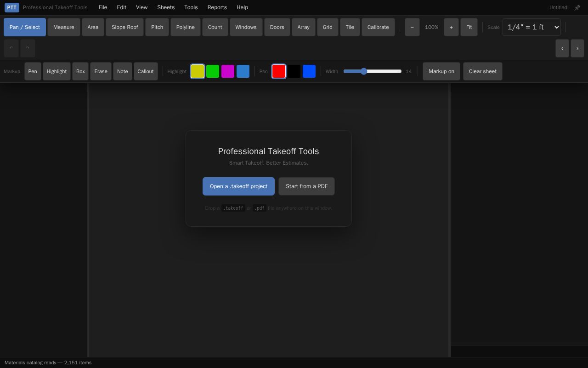The height and width of the screenshot is (368, 588).
Task: Select the Doors takeoff tool
Action: point(277,27)
